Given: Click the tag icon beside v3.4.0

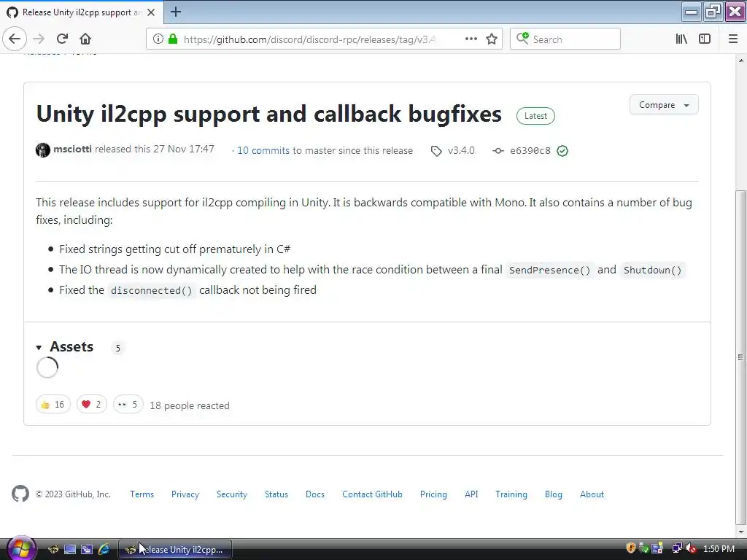Looking at the screenshot, I should coord(436,151).
